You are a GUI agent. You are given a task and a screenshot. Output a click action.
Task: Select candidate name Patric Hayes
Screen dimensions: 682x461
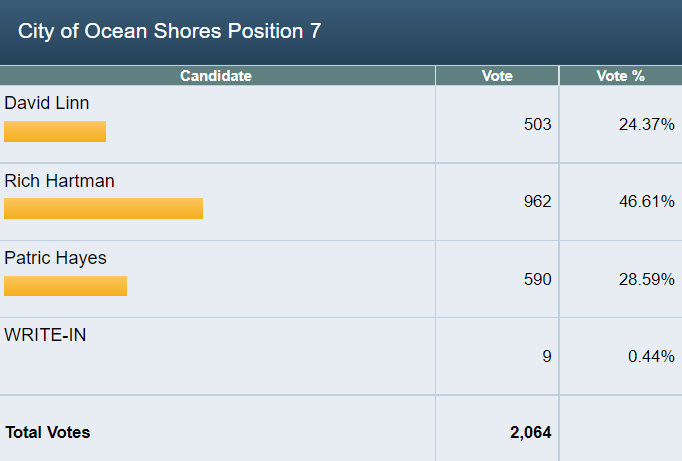55,258
